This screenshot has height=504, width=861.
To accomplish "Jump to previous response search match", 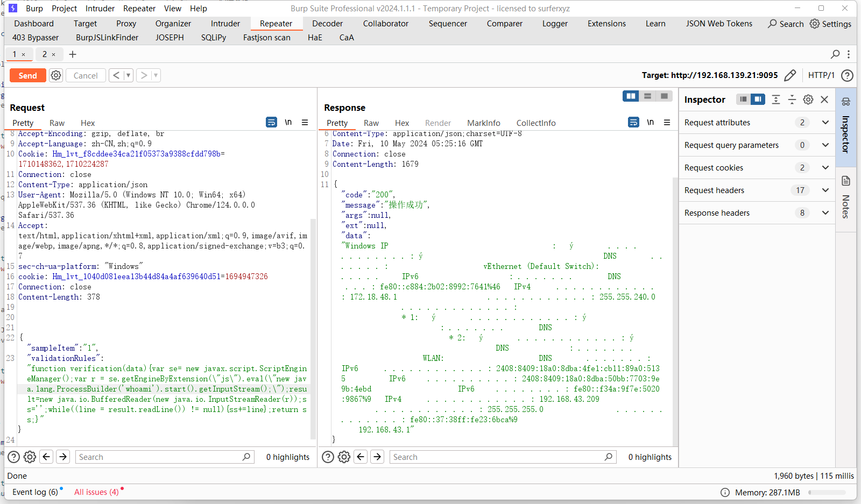I will [x=361, y=457].
